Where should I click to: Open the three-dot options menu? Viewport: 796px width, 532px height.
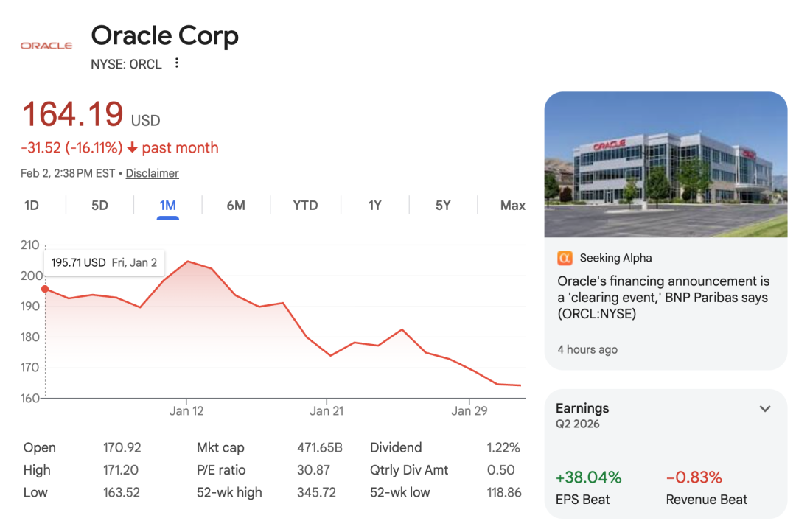pyautogui.click(x=177, y=63)
